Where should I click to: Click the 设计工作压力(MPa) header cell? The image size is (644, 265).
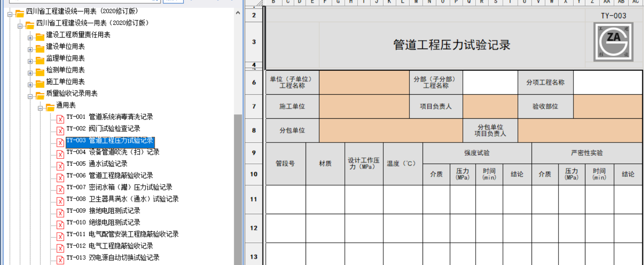pos(364,164)
